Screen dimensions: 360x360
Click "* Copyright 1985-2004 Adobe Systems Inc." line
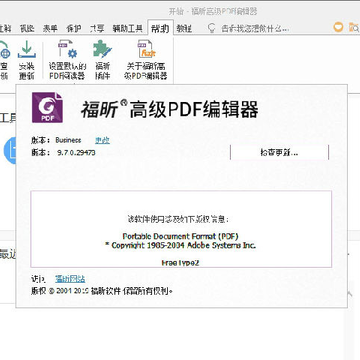pos(180,246)
